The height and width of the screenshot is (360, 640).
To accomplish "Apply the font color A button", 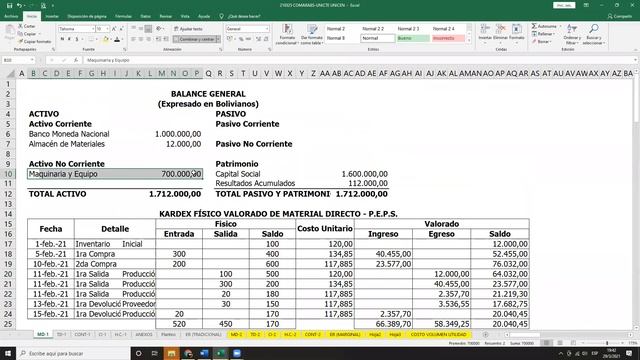I will 117,39.
